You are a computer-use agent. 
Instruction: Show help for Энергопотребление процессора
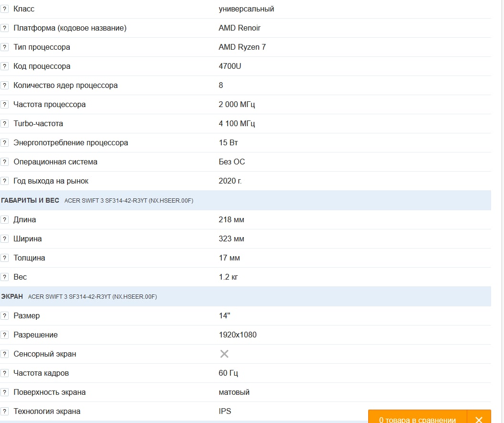point(4,142)
